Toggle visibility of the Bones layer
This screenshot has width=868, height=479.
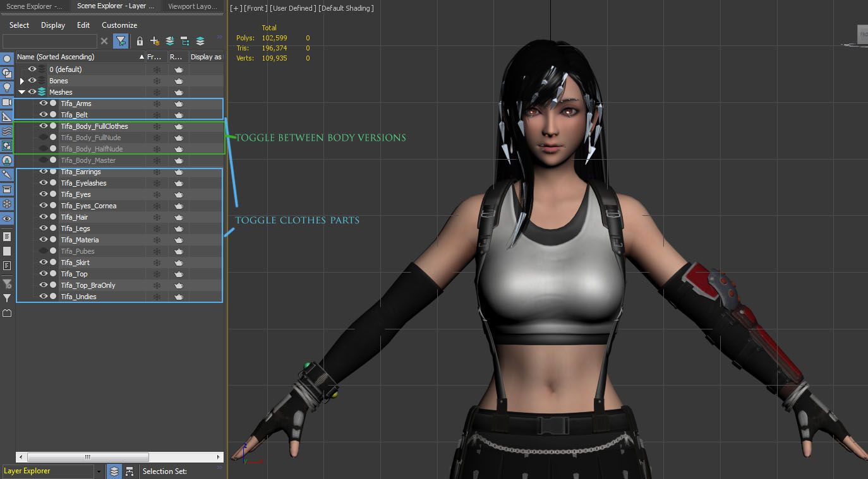tap(32, 81)
